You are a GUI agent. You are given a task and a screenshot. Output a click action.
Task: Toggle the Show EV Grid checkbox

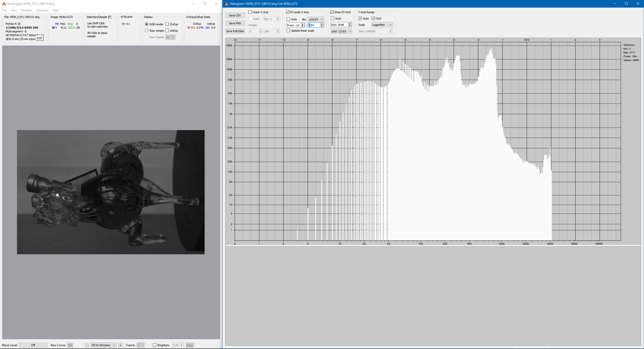click(332, 12)
